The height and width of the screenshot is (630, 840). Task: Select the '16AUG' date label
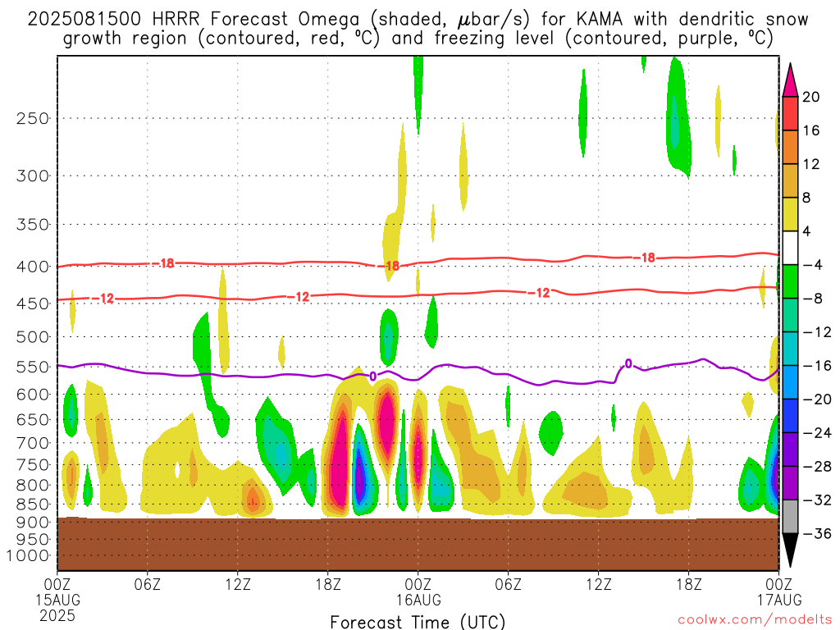tap(418, 600)
